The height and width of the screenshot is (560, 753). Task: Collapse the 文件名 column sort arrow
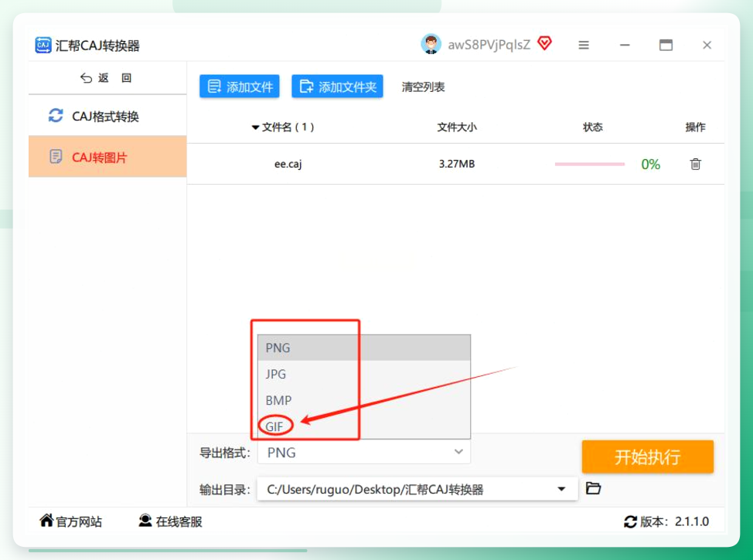pos(255,127)
